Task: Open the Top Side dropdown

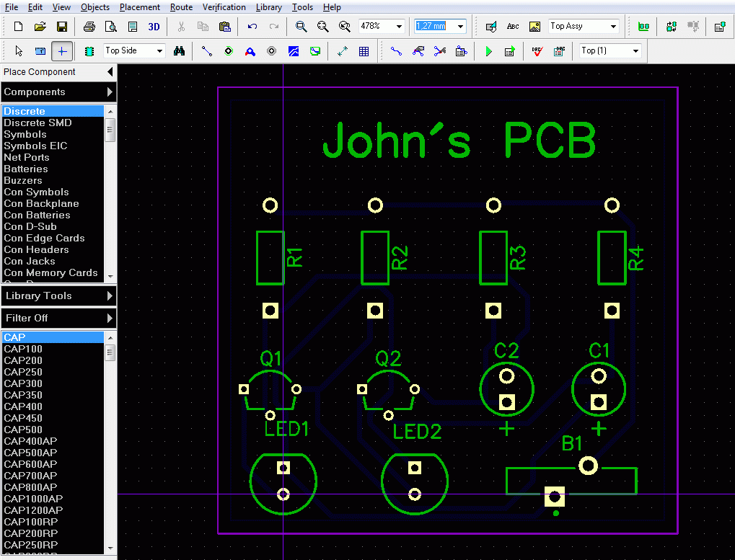Action: (x=160, y=50)
